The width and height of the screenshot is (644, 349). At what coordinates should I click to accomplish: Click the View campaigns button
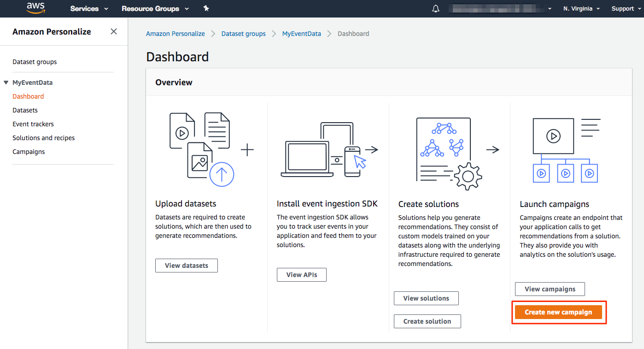(550, 289)
